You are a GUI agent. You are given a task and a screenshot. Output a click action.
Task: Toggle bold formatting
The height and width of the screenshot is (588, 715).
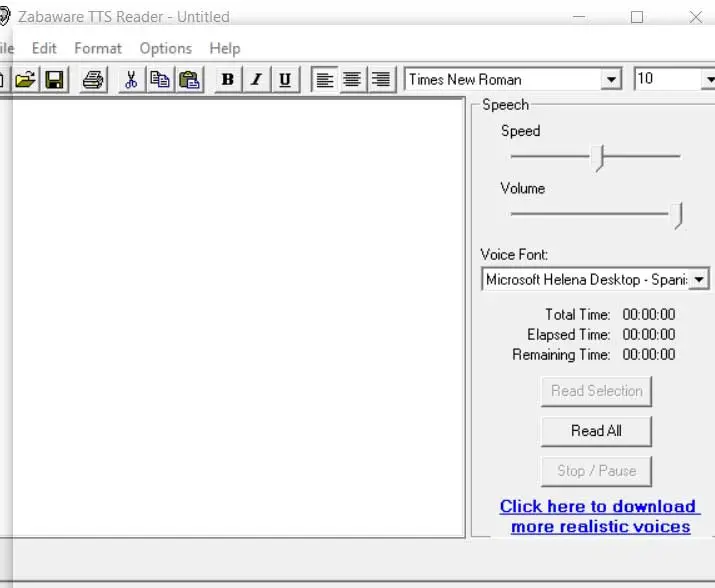228,80
